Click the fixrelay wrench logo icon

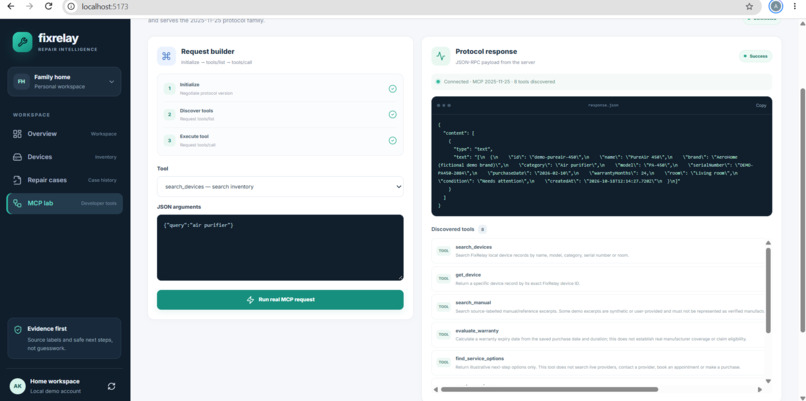[x=22, y=42]
